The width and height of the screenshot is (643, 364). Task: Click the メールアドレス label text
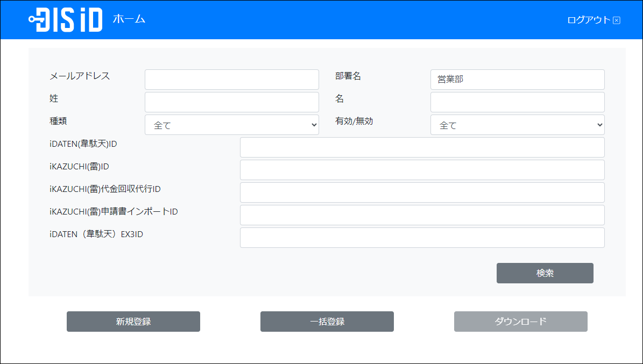pos(80,76)
